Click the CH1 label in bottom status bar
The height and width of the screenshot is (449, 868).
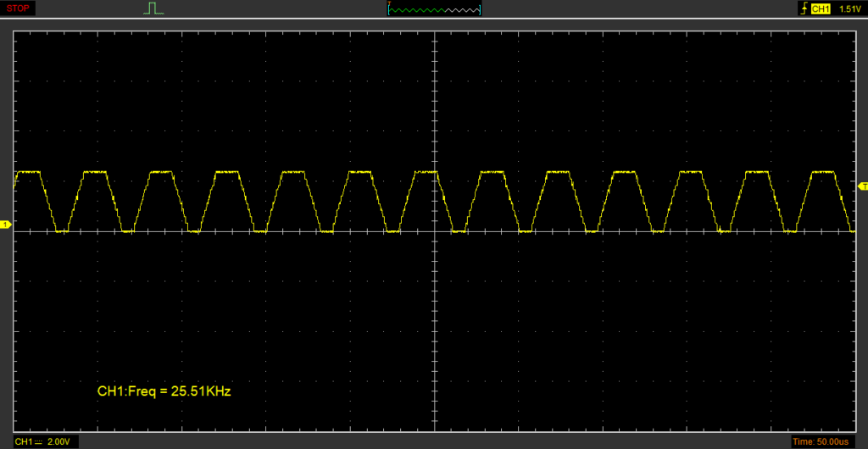pos(24,441)
